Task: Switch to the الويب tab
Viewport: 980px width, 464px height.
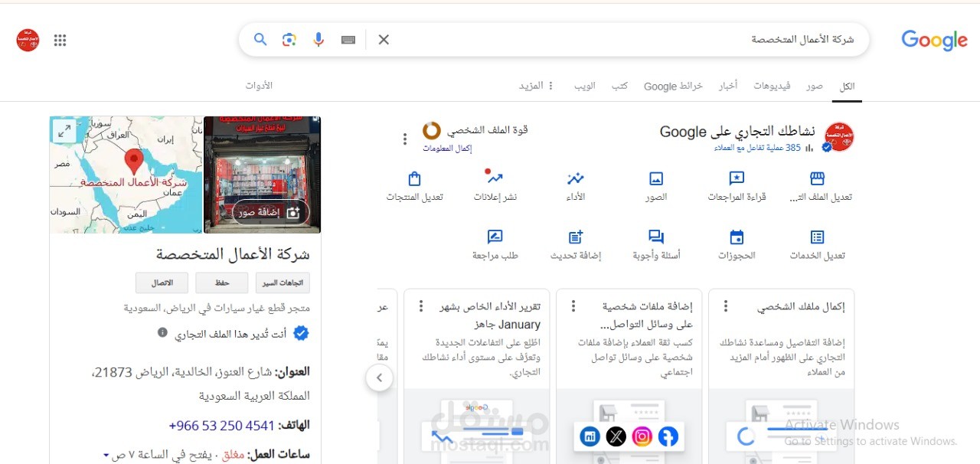Action: tap(585, 86)
